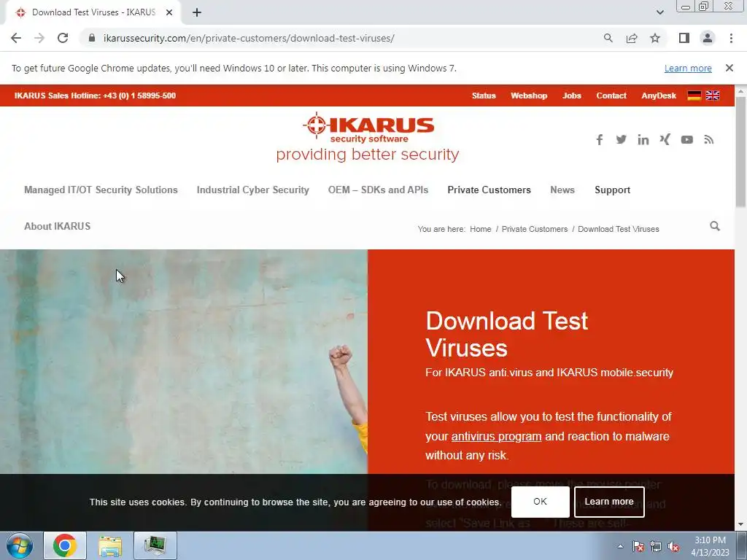Viewport: 747px width, 560px height.
Task: Open the Chrome side panel icon
Action: [684, 38]
